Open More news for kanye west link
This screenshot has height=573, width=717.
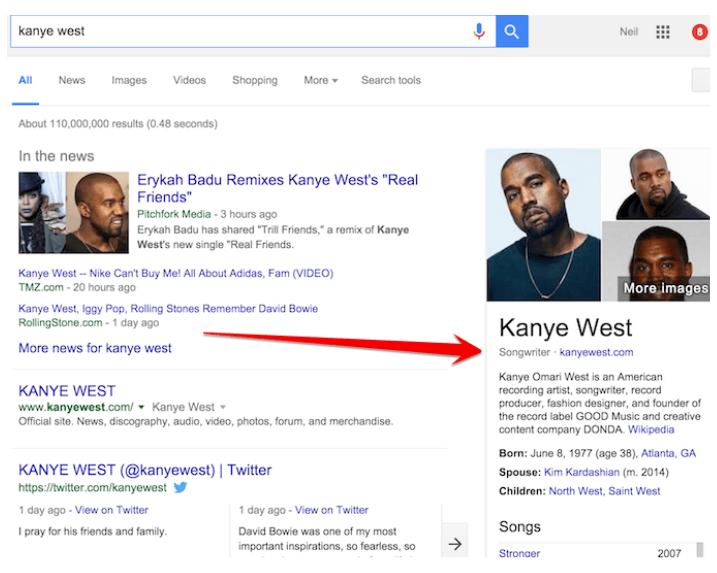tap(95, 348)
